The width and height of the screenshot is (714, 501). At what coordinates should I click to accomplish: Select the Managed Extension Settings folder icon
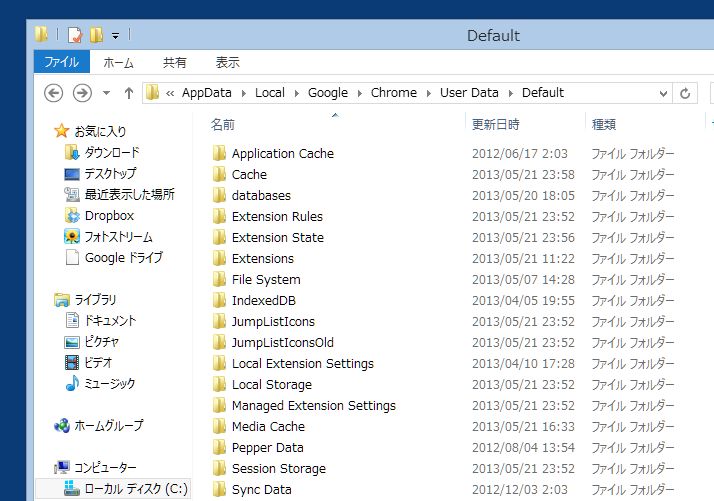(219, 405)
